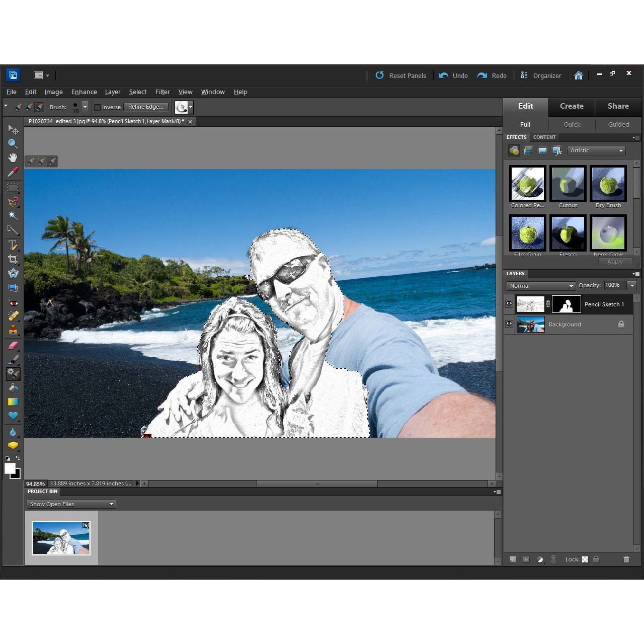This screenshot has width=644, height=644.
Task: Click the Redo button
Action: (492, 75)
